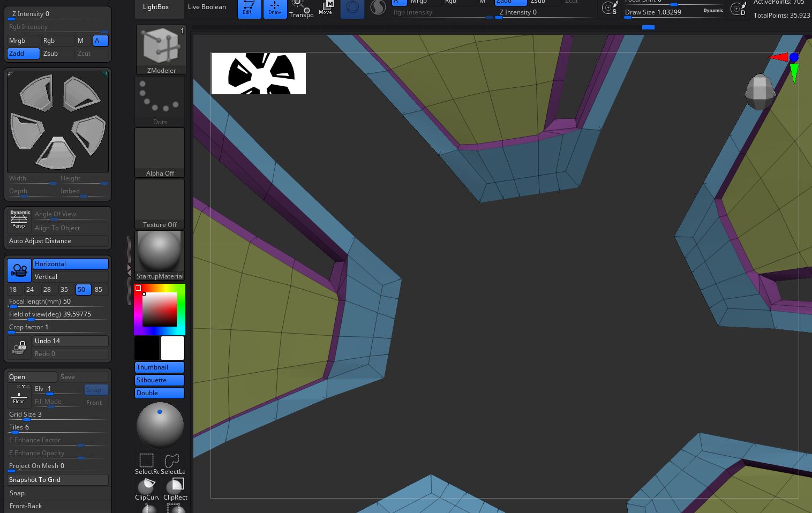This screenshot has height=513, width=812.
Task: Open the Texture Off selector
Action: pos(160,204)
